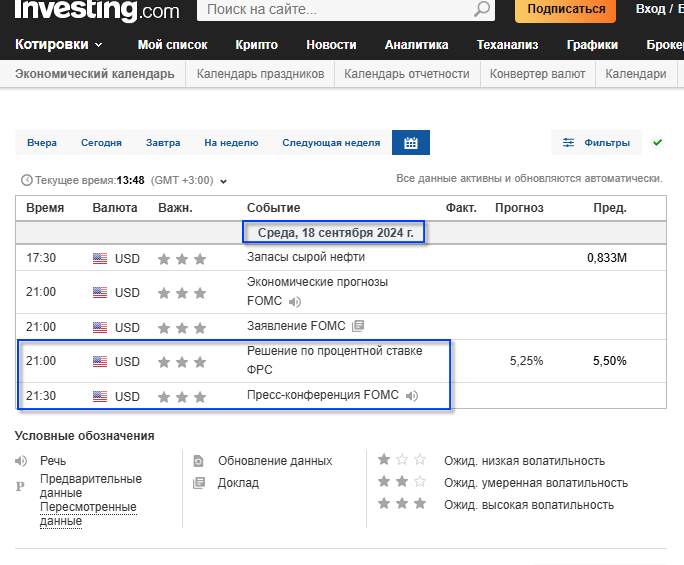The width and height of the screenshot is (684, 565).
Task: Open the Крипто menu
Action: [256, 45]
